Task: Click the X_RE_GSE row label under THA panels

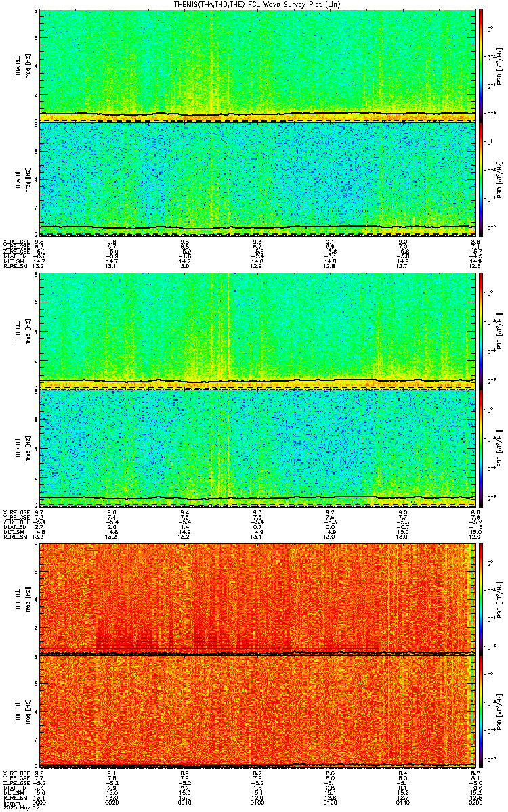Action: tap(16, 240)
